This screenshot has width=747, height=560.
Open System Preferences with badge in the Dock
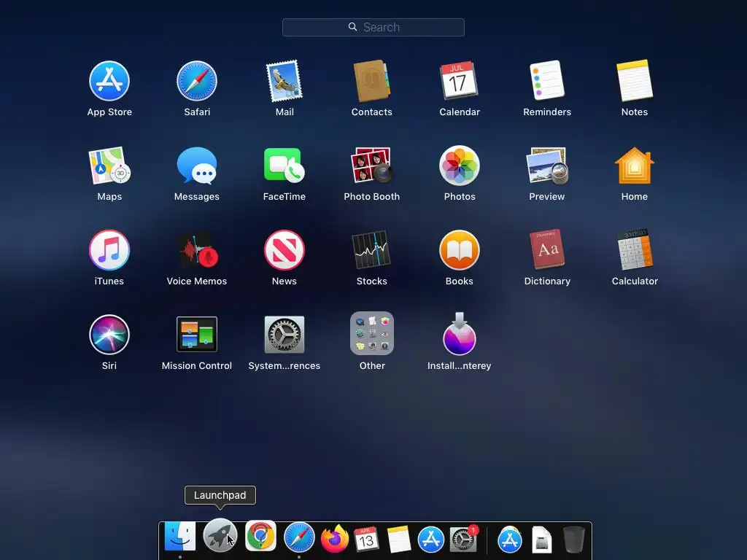click(x=463, y=540)
